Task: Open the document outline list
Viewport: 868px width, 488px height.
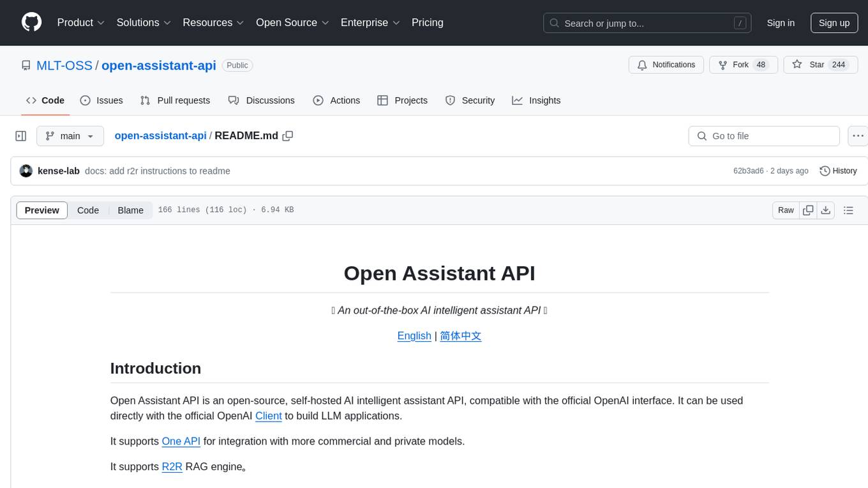Action: (848, 210)
